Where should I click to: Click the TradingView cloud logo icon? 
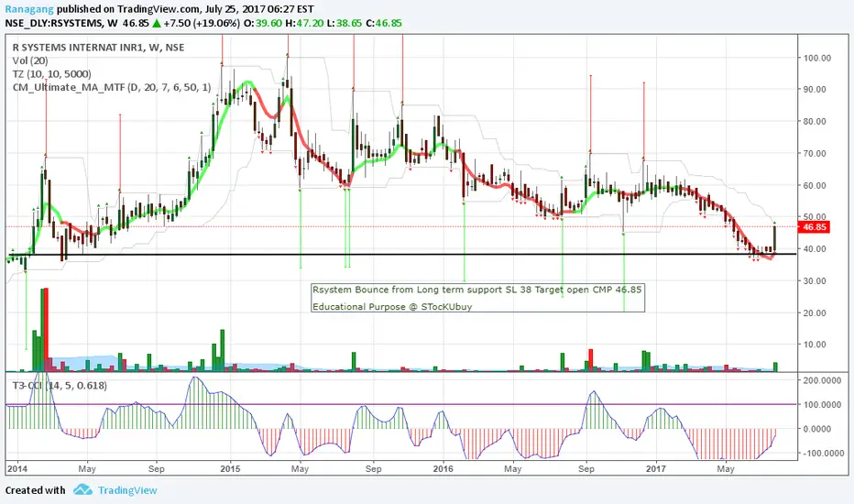click(x=82, y=489)
